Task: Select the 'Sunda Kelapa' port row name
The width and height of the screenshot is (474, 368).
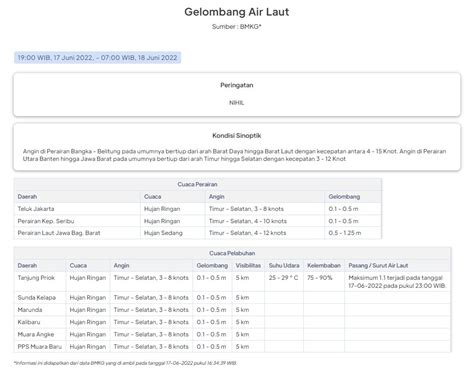Action: pos(37,298)
